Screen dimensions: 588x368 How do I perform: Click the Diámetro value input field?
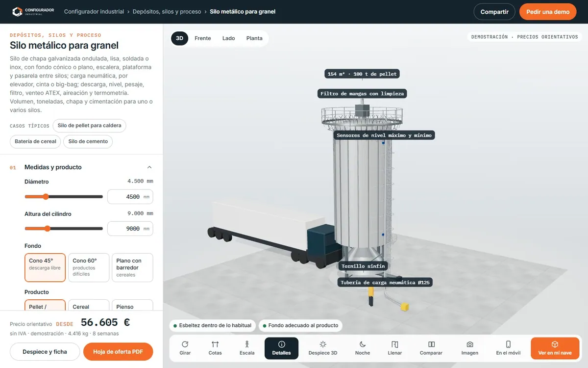(130, 197)
